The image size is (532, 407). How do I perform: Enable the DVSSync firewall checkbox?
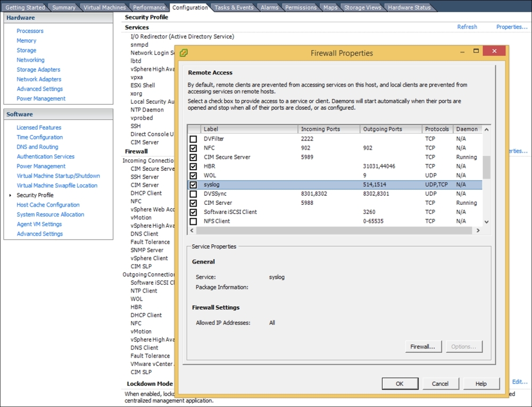coord(193,194)
